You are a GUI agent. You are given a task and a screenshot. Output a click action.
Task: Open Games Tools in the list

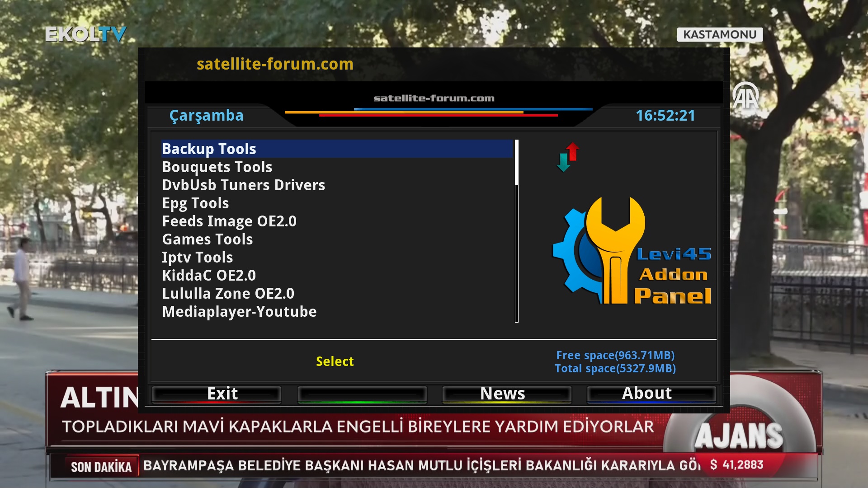[337, 239]
